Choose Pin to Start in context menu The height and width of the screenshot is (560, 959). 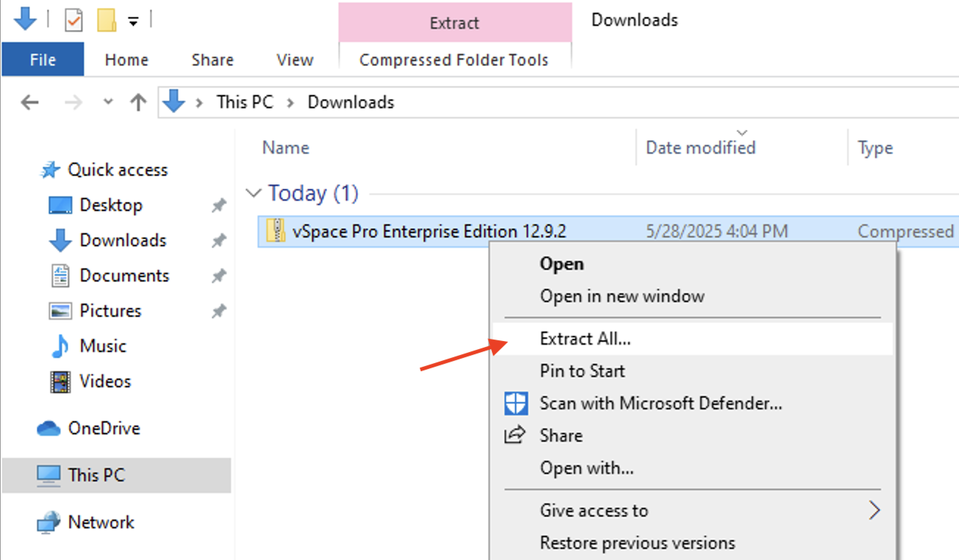click(x=582, y=371)
